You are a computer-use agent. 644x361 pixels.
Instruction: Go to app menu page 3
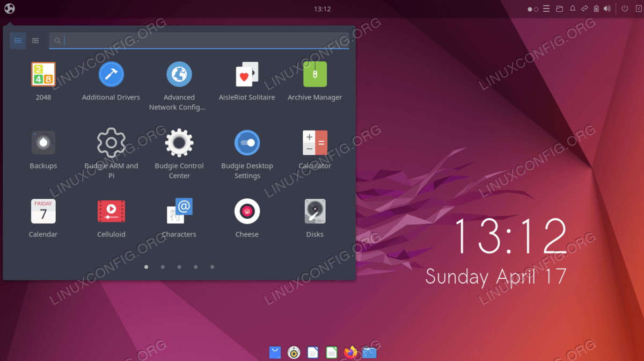tap(179, 266)
